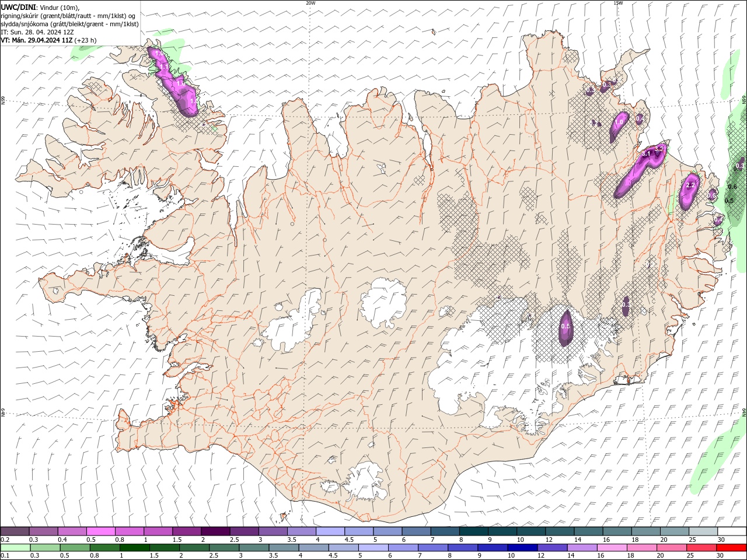Pick the pale lilac 5 swatch, bottom legend row

373,547
